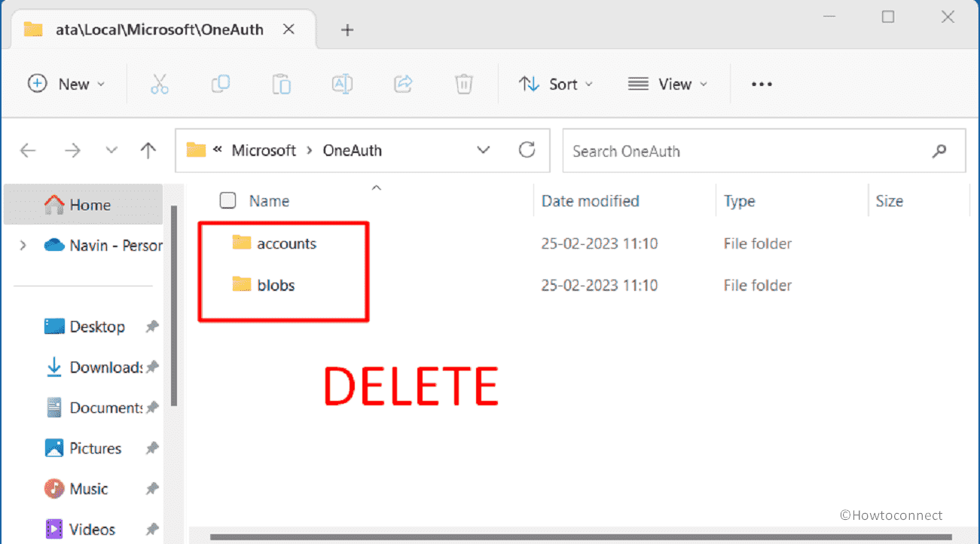
Task: Open the New dropdown menu
Action: pos(66,84)
